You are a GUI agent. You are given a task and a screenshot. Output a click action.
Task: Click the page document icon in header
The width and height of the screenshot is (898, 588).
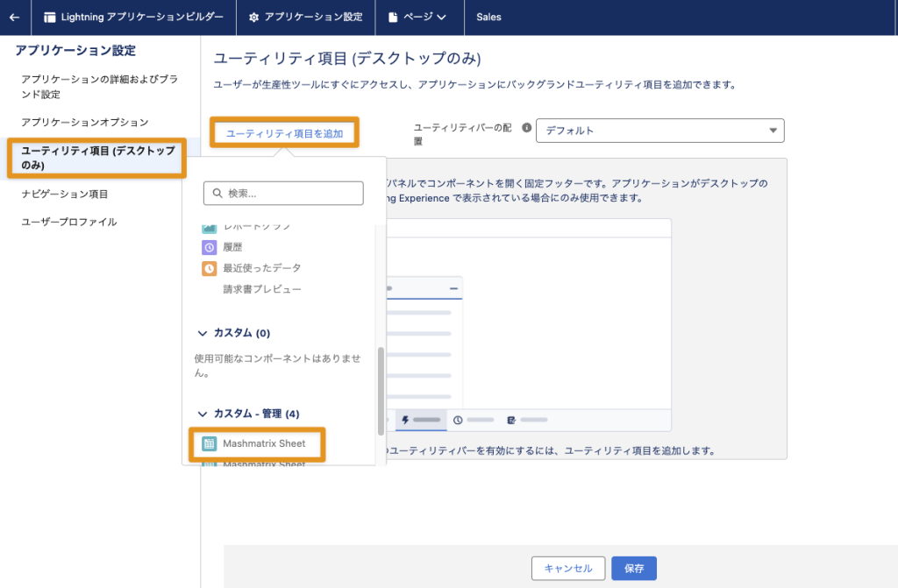[393, 17]
